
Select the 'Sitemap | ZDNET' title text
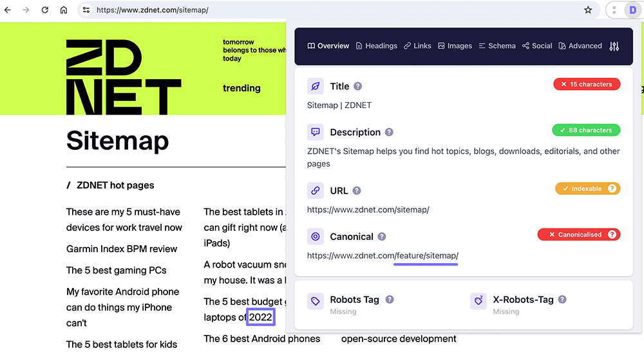[339, 105]
